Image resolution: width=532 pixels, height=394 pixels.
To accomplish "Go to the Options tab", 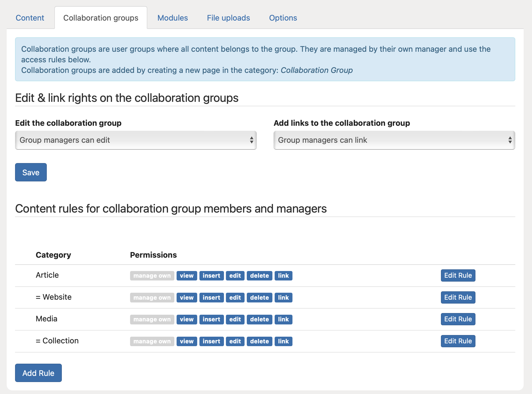I will (x=283, y=18).
